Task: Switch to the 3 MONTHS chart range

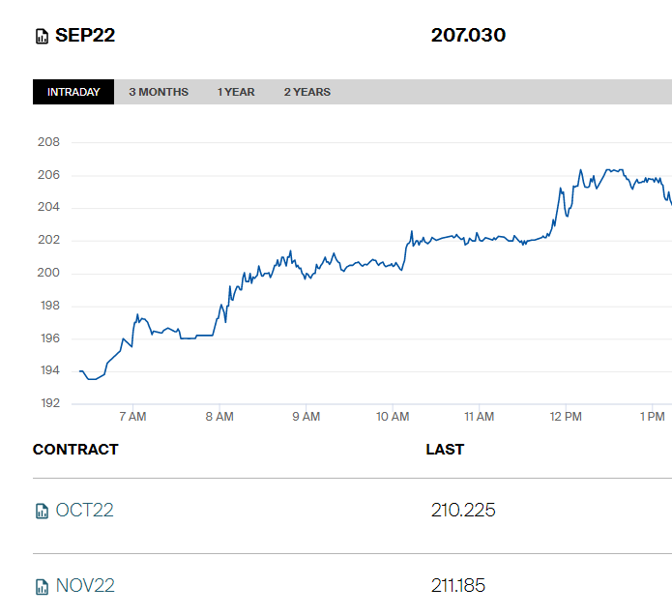Action: coord(159,92)
